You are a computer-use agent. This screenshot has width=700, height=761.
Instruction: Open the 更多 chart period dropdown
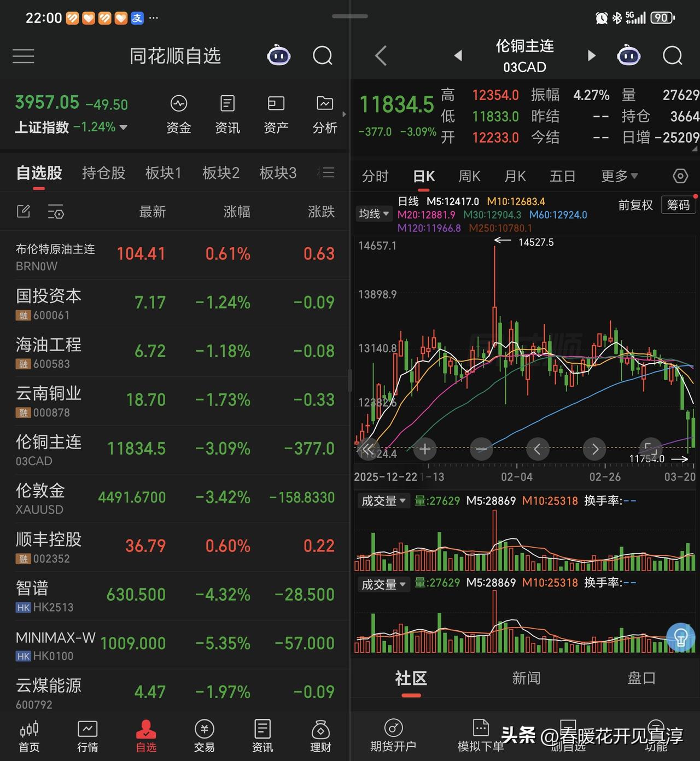(620, 176)
